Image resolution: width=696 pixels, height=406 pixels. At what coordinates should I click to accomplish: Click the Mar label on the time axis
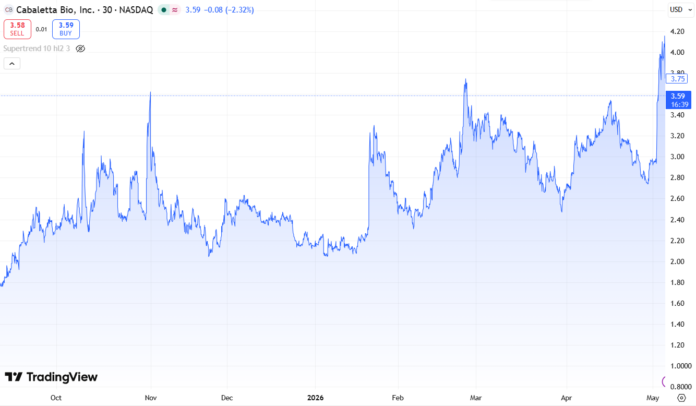[x=475, y=398]
